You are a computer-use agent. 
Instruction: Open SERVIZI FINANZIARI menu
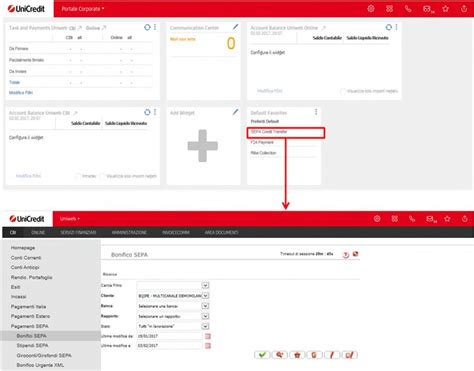pyautogui.click(x=78, y=232)
